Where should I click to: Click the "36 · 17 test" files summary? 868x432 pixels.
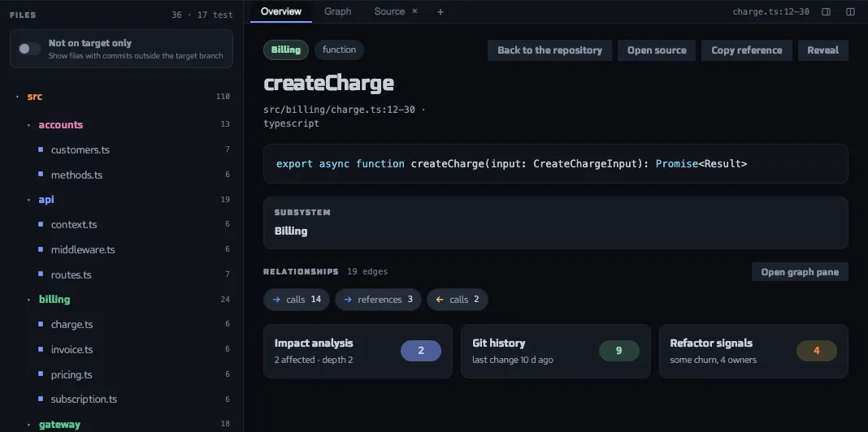202,15
